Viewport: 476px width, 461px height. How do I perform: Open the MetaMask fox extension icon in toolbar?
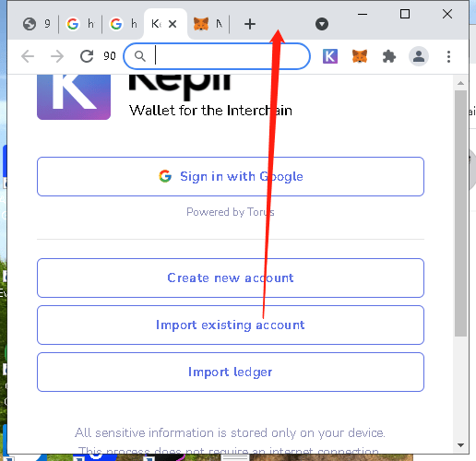(360, 56)
